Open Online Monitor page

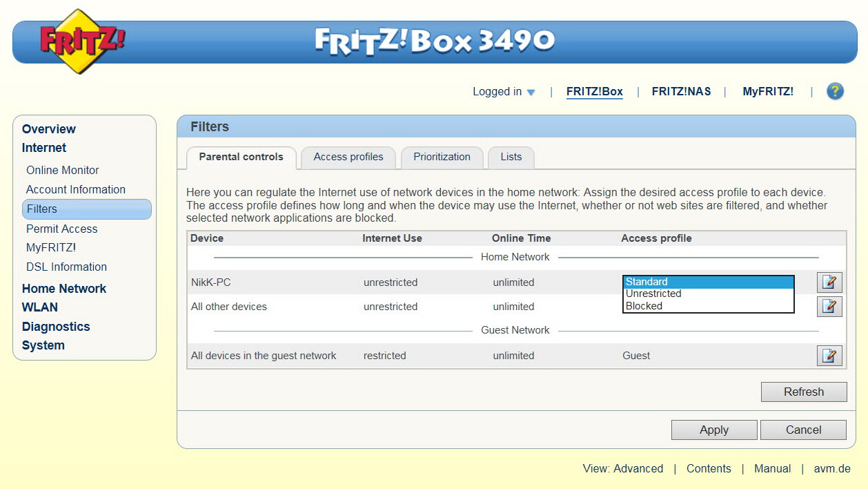[63, 170]
